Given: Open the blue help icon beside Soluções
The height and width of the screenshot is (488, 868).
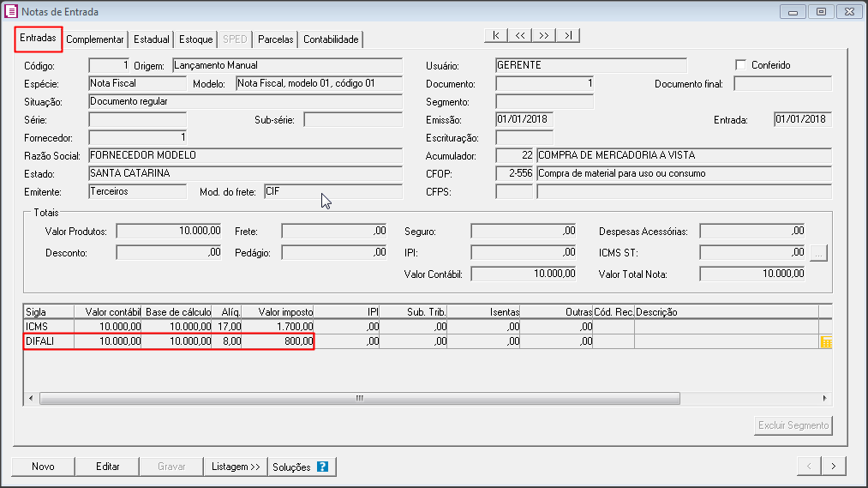Looking at the screenshot, I should pos(322,467).
